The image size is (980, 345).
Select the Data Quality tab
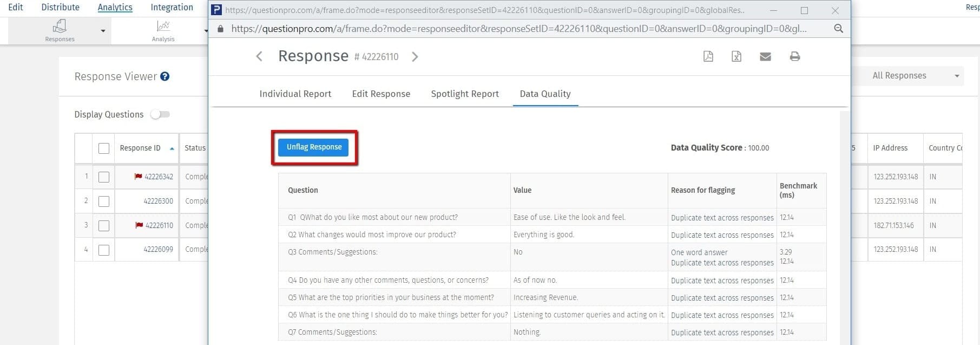pyautogui.click(x=545, y=94)
